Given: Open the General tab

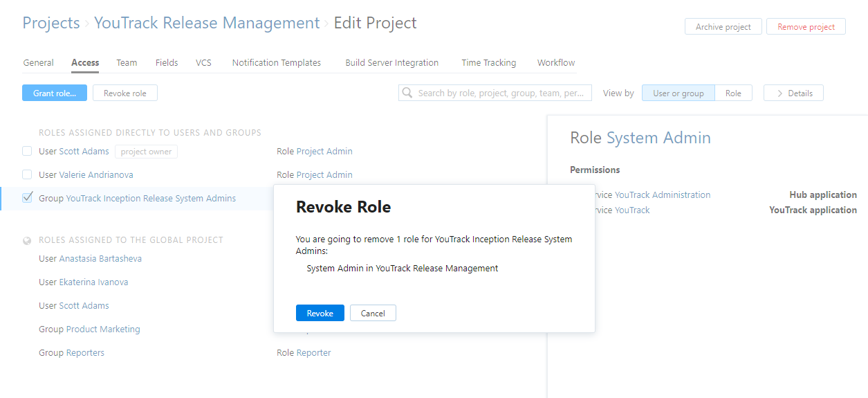Looking at the screenshot, I should coord(39,63).
